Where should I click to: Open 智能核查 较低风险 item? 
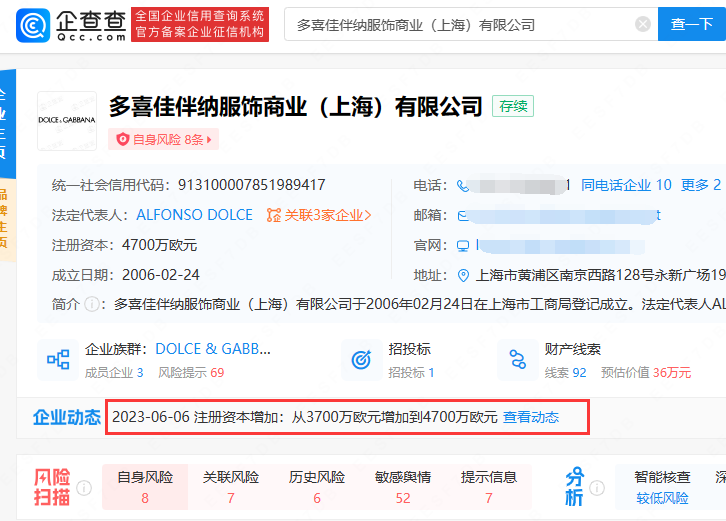pos(662,487)
